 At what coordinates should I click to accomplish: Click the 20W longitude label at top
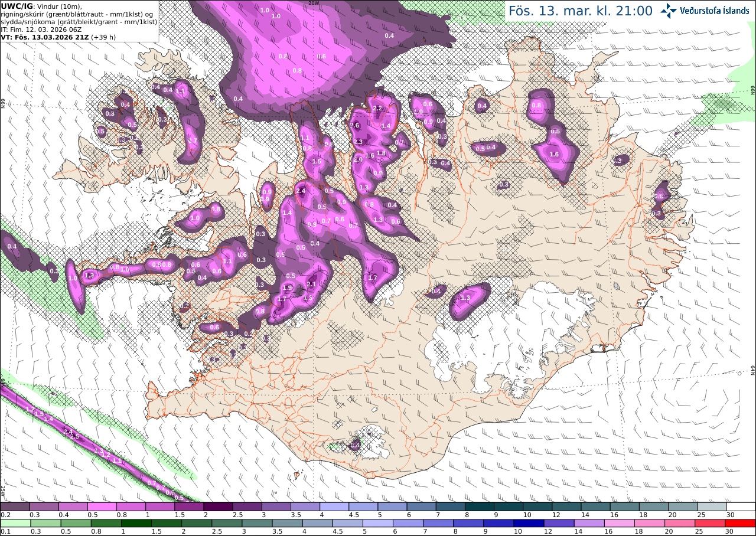(314, 3)
